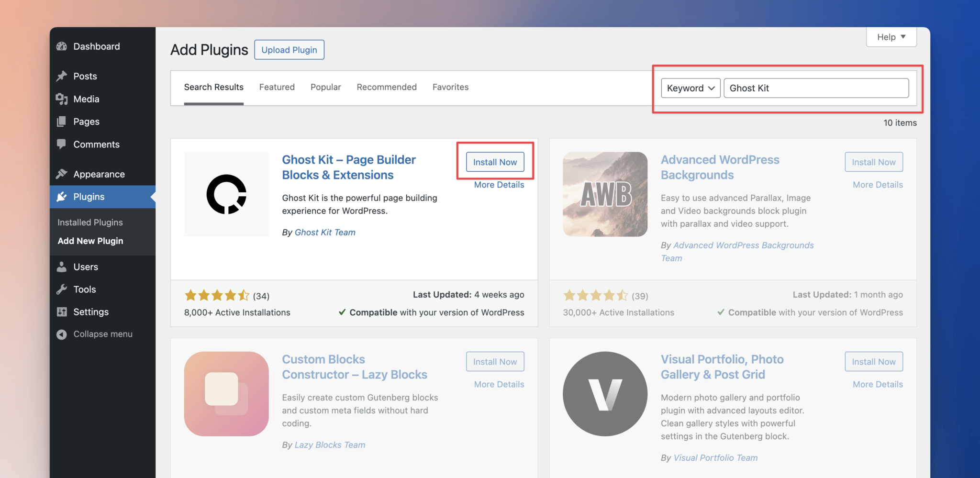Image resolution: width=980 pixels, height=478 pixels.
Task: Install the Ghost Kit plugin
Action: click(x=495, y=162)
